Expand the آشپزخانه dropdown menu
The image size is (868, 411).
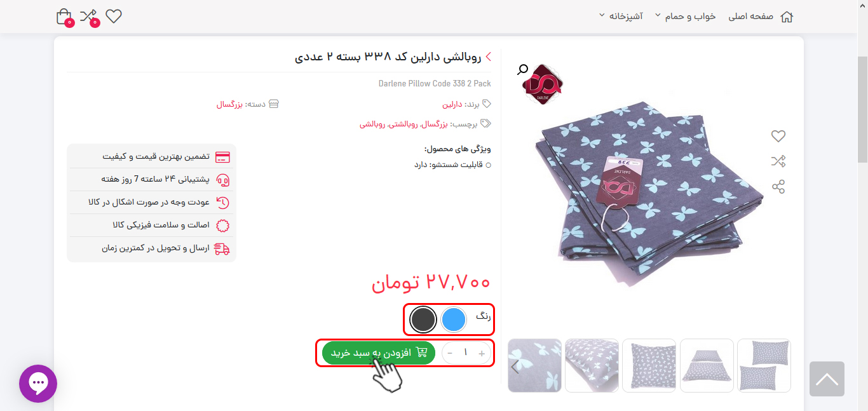(x=621, y=16)
